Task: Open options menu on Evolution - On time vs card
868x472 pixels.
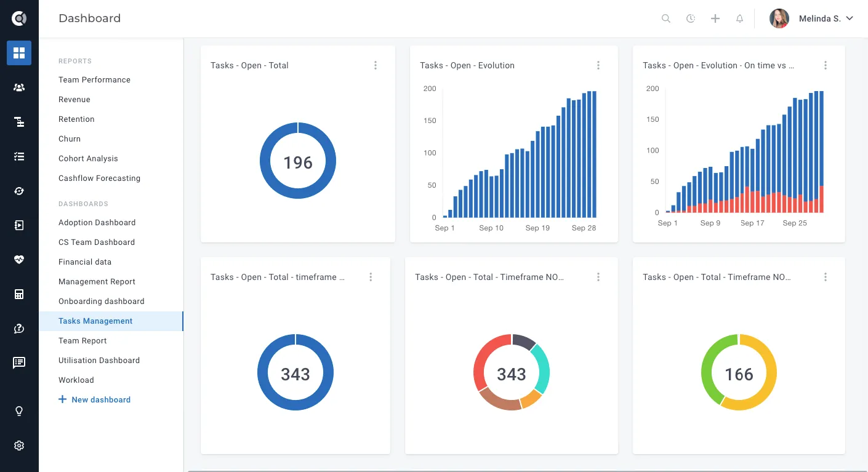Action: (826, 65)
